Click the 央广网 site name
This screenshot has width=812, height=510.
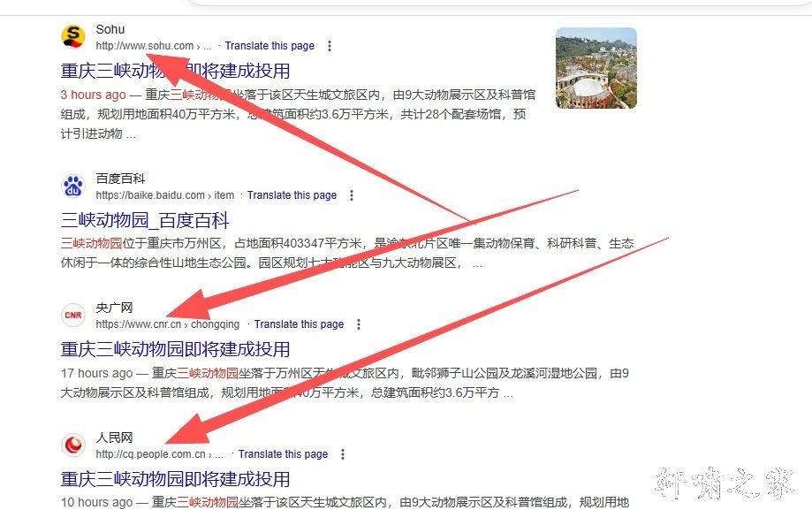coord(114,308)
